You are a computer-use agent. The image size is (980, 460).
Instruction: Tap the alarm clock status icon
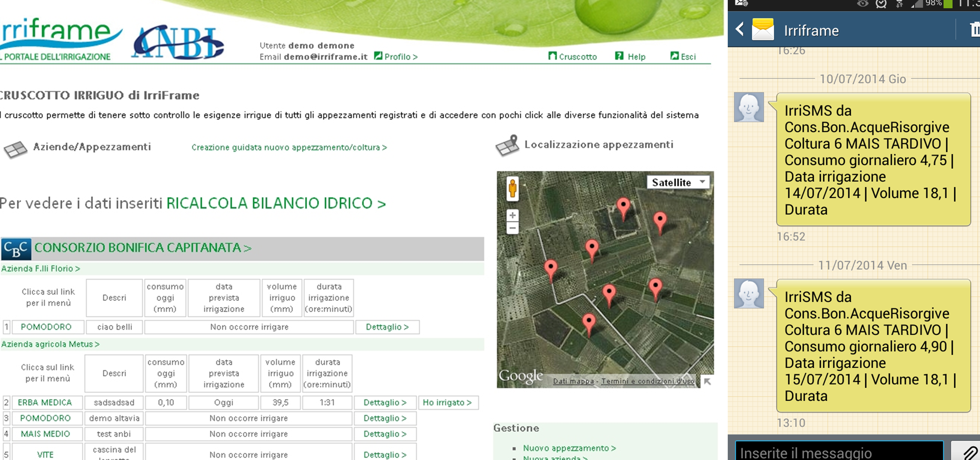click(881, 4)
